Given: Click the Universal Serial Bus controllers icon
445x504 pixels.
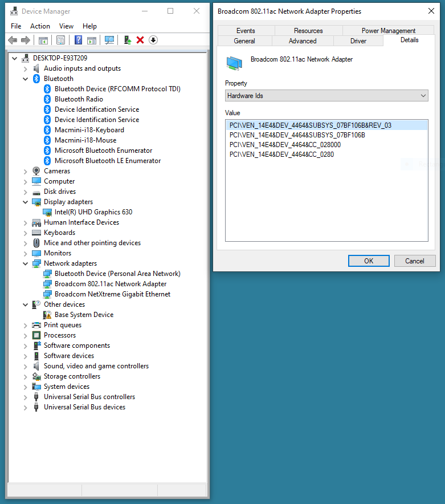Looking at the screenshot, I should 36,397.
